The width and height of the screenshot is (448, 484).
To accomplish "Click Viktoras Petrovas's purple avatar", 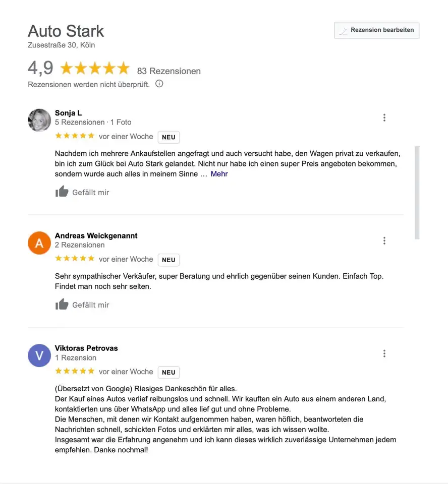I will click(39, 356).
